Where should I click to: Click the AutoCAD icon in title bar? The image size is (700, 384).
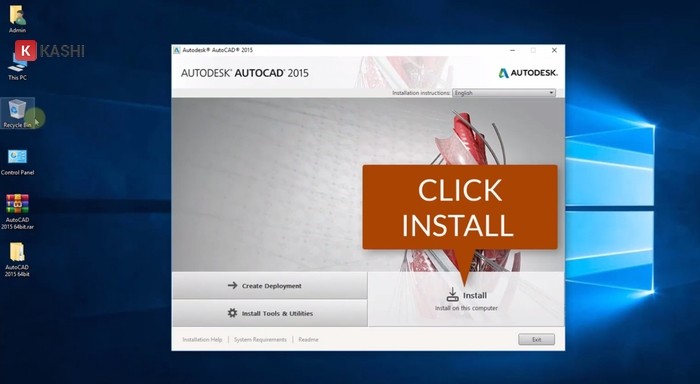177,50
